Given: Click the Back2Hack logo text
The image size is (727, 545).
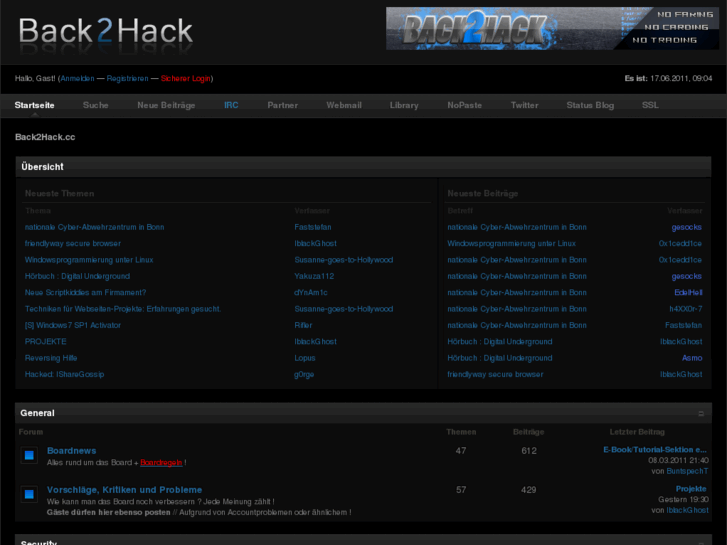Looking at the screenshot, I should 105,32.
